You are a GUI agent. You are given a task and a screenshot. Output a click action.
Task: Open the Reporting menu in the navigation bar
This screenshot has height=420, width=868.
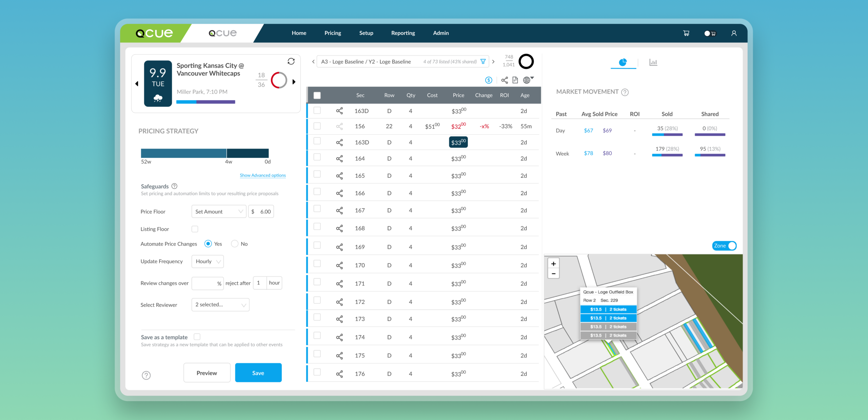pos(403,33)
